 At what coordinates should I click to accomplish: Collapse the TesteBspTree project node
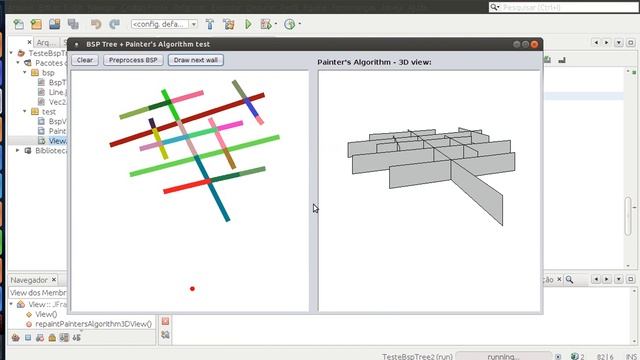(11, 53)
